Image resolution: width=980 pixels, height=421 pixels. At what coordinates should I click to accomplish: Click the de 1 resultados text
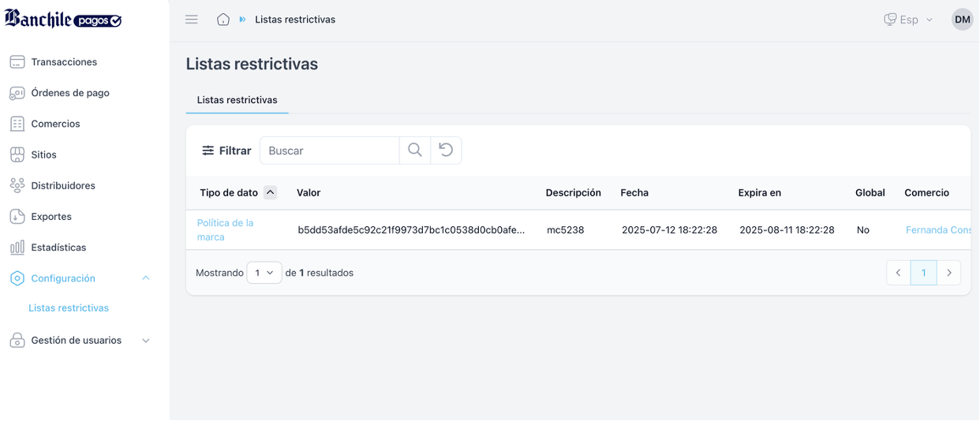pyautogui.click(x=320, y=273)
